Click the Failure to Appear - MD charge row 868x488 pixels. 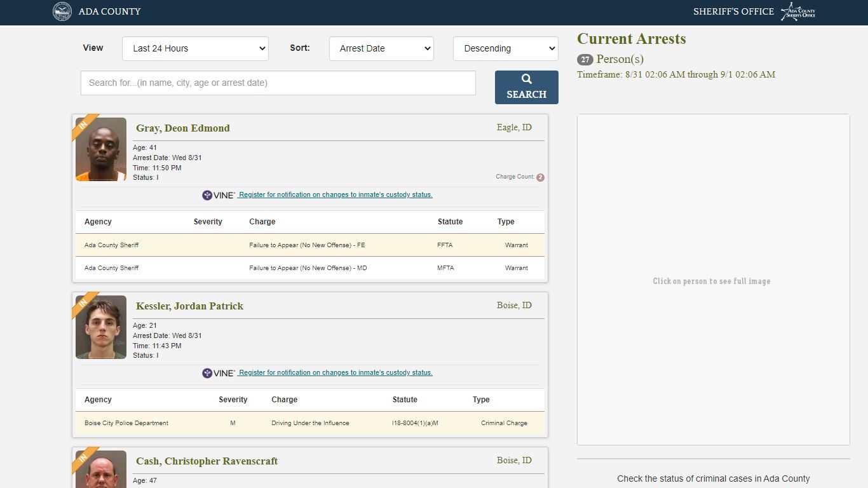coord(310,268)
